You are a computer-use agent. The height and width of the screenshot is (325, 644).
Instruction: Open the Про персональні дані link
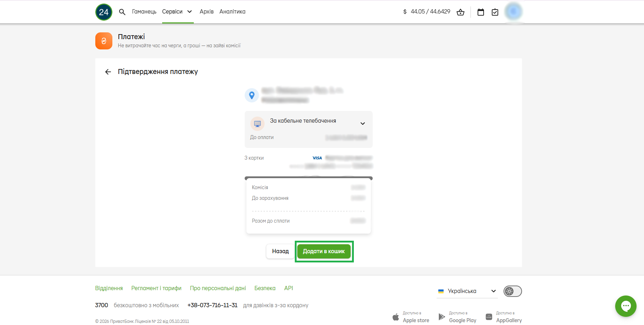[218, 288]
